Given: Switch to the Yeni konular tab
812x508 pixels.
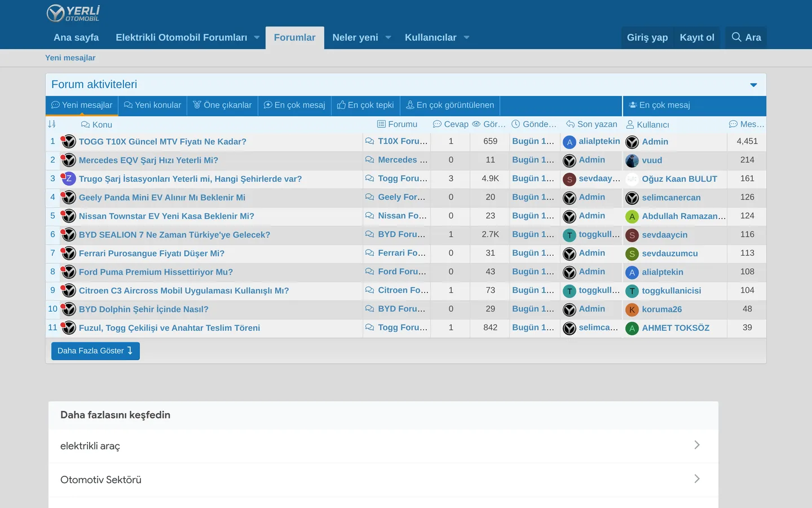Looking at the screenshot, I should click(x=152, y=105).
